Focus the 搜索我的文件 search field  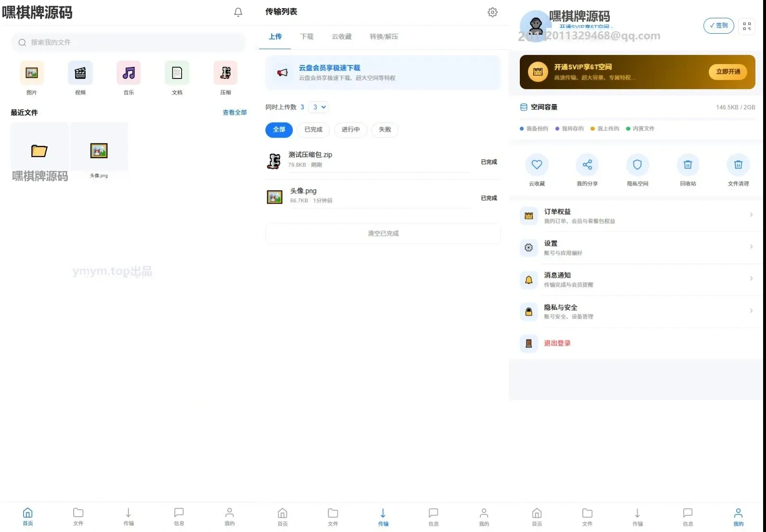click(128, 42)
